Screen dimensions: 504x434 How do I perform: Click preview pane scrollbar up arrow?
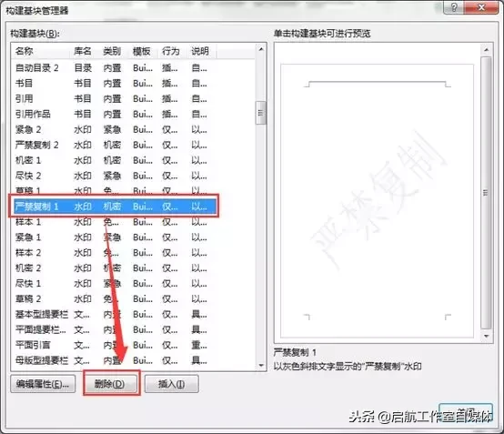[487, 50]
